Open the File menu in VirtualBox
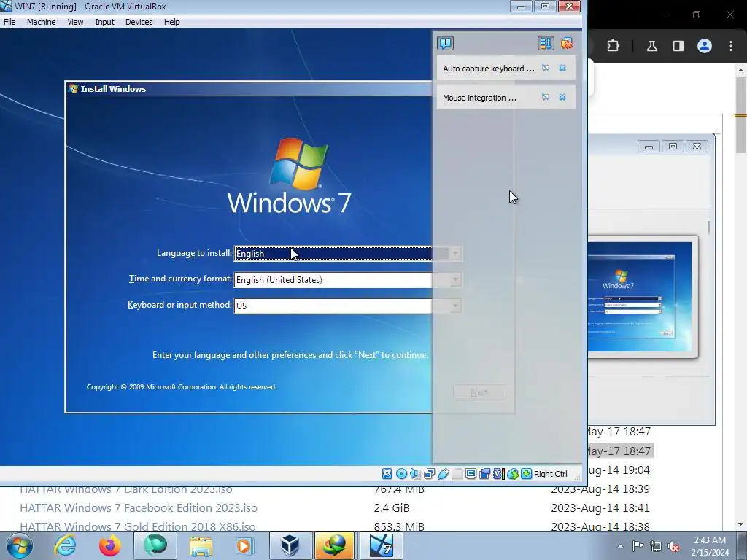The width and height of the screenshot is (747, 560). coord(9,22)
